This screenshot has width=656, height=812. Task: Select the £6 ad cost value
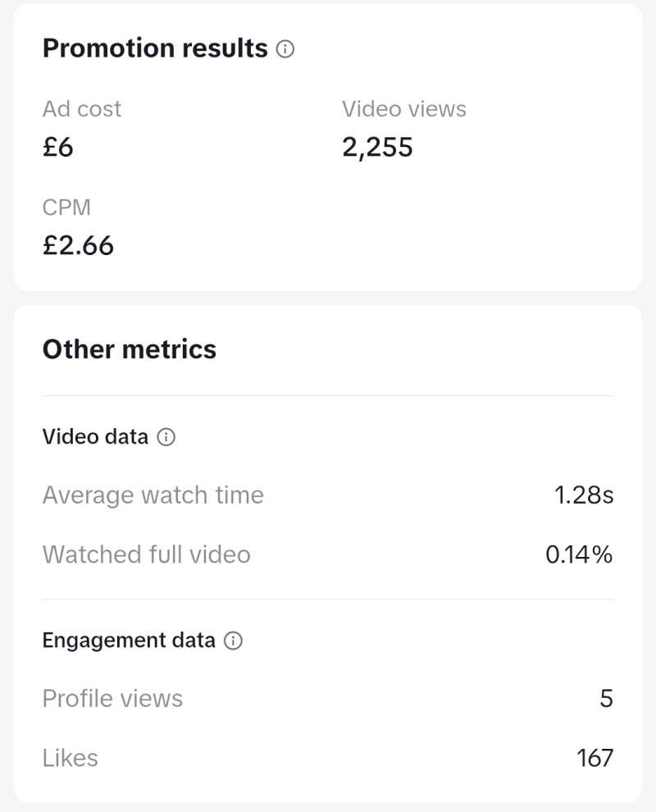tap(58, 148)
